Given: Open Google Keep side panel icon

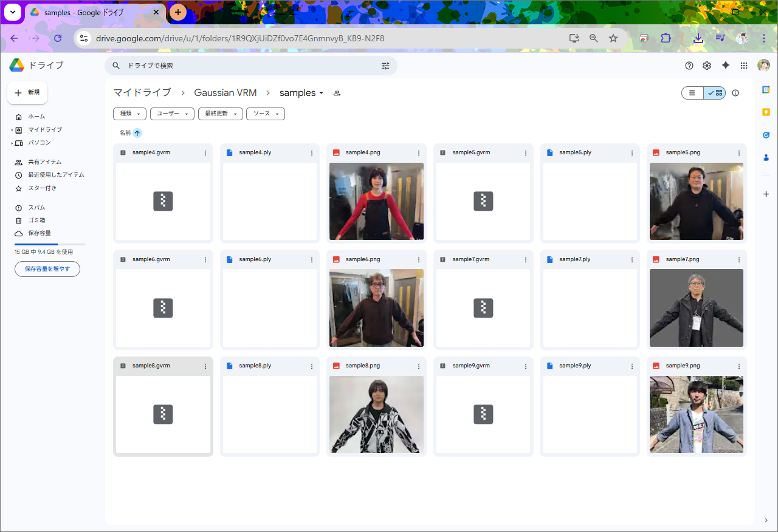Looking at the screenshot, I should click(766, 112).
